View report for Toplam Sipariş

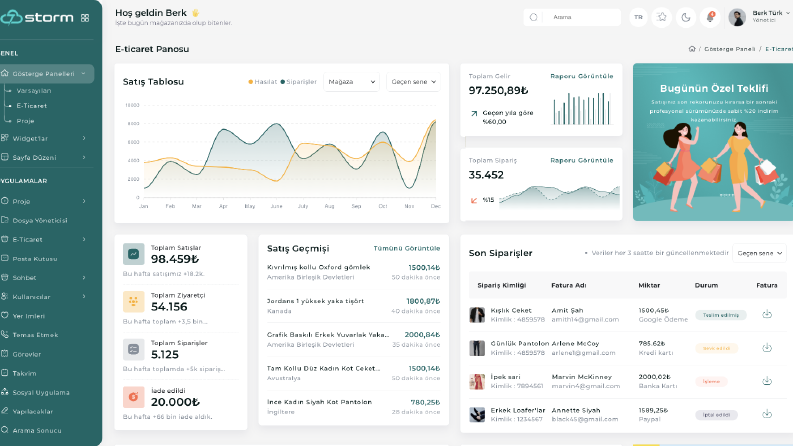pos(582,161)
